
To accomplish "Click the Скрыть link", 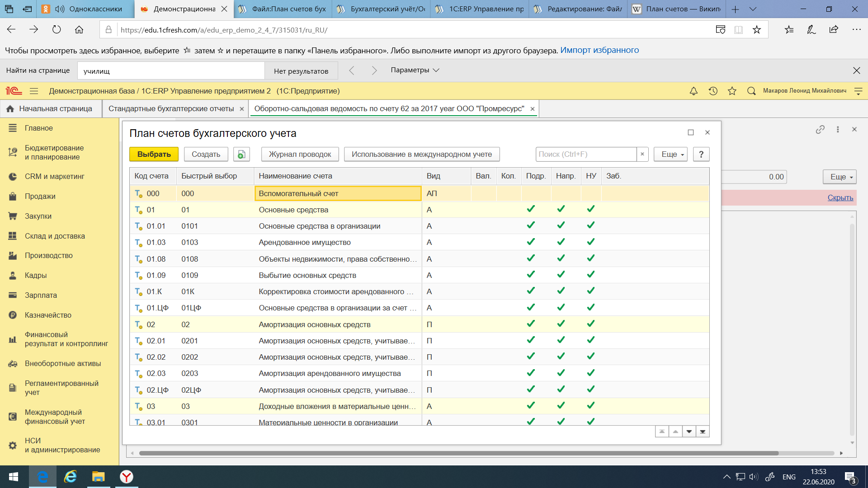I will [840, 197].
